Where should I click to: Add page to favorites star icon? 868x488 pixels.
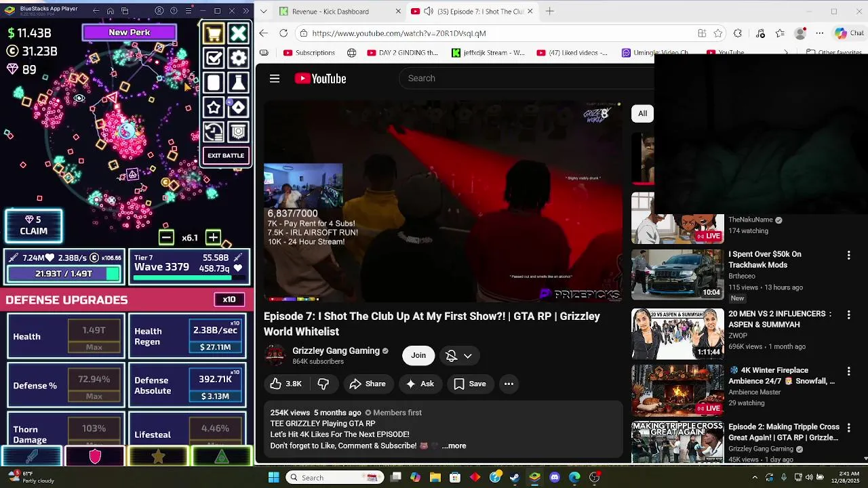pos(718,33)
